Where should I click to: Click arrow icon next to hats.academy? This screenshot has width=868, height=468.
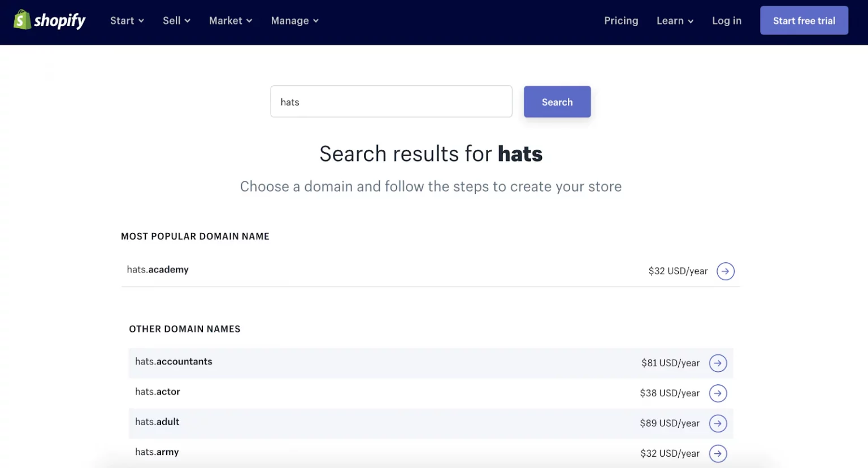pos(725,271)
